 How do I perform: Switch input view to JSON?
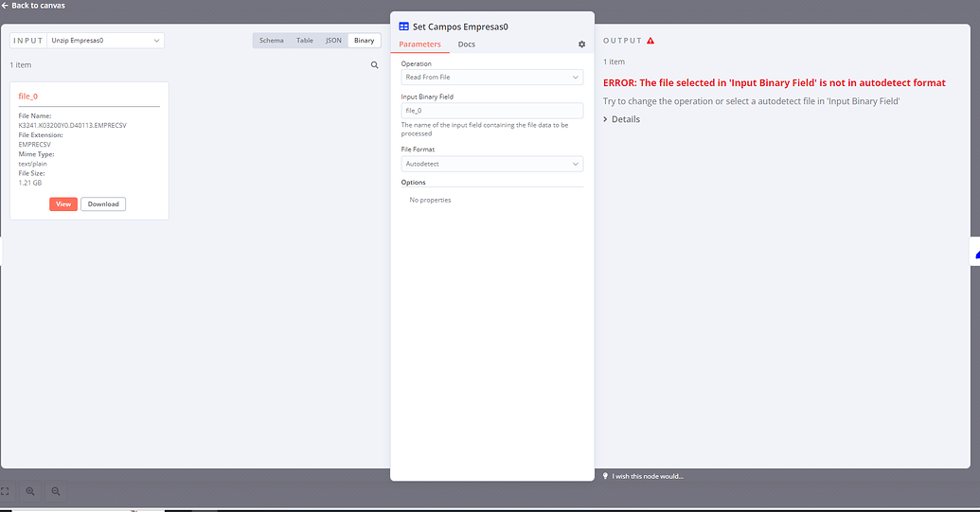[x=333, y=41]
